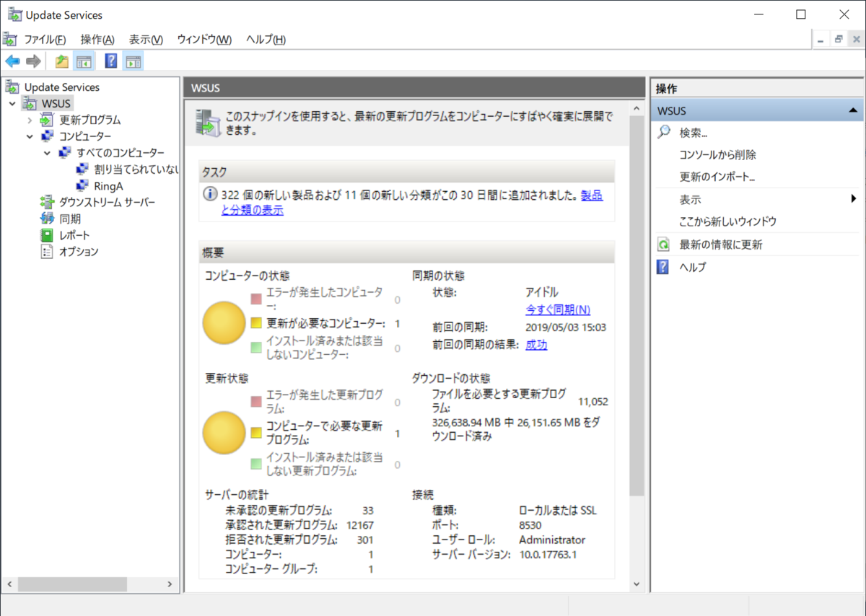Click コンソールから削除 action

(718, 155)
